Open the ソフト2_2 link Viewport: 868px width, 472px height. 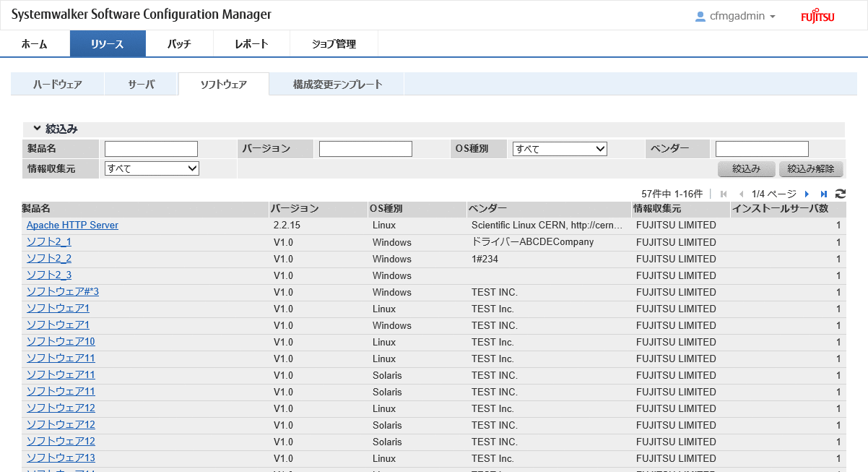[x=49, y=258]
